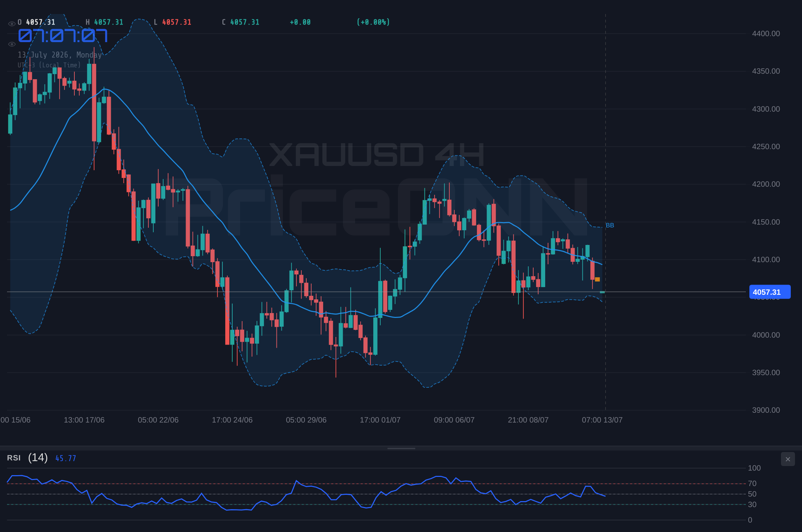Click the RSI indicator title
This screenshot has height=532, width=802.
[x=14, y=458]
